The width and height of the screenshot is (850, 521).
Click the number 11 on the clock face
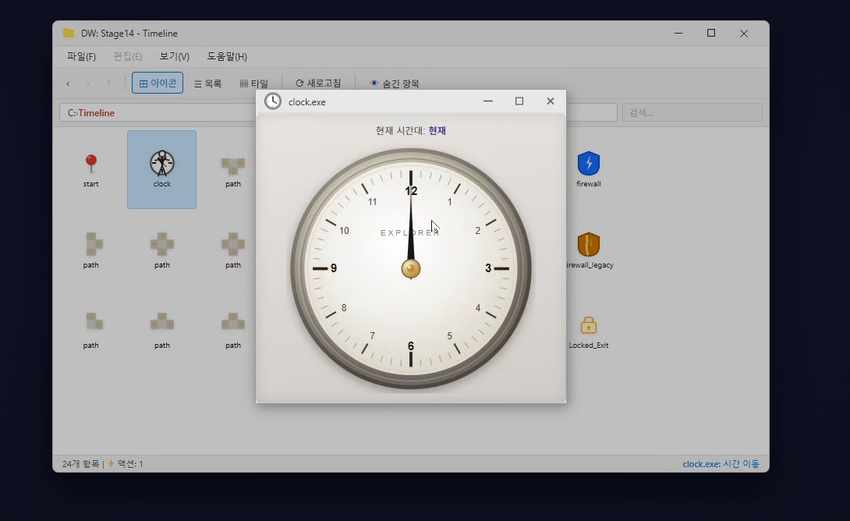[372, 202]
